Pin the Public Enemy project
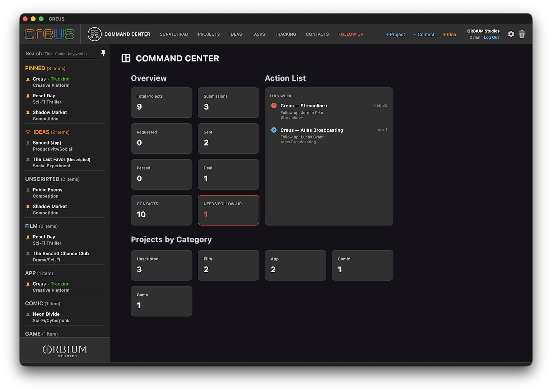The image size is (552, 392). (x=28, y=191)
